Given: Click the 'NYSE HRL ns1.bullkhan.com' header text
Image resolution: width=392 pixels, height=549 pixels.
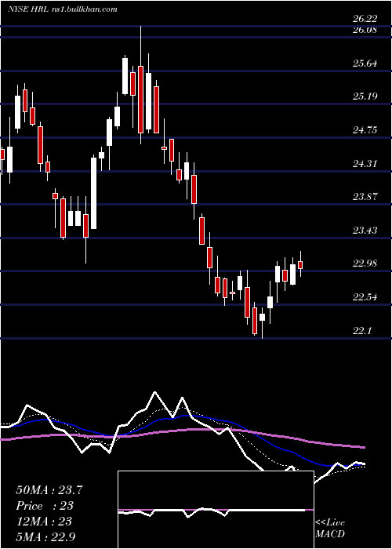Looking at the screenshot, I should [63, 9].
